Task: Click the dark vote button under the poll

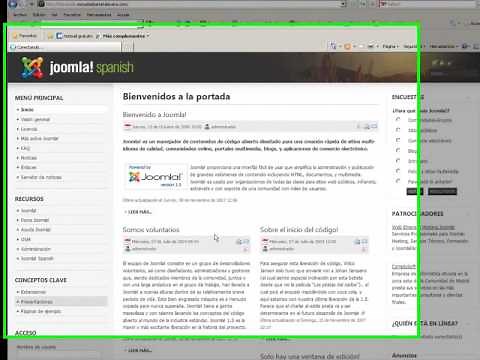Action: tap(415, 191)
